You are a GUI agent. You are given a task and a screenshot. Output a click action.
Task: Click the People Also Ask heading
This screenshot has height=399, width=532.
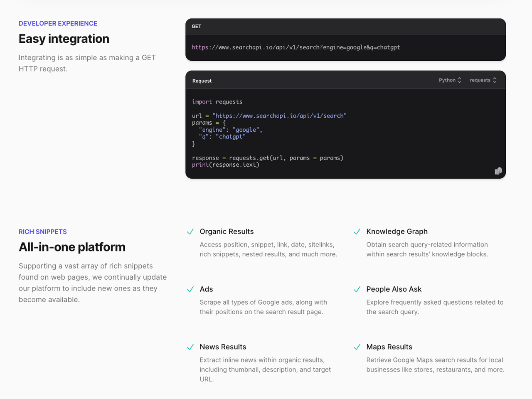[x=394, y=289]
